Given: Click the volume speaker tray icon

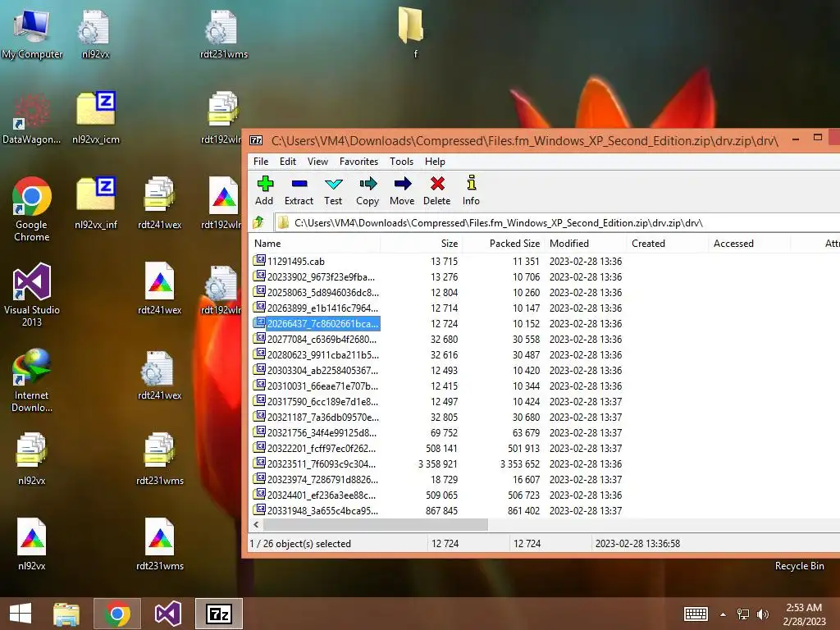Looking at the screenshot, I should 762,614.
